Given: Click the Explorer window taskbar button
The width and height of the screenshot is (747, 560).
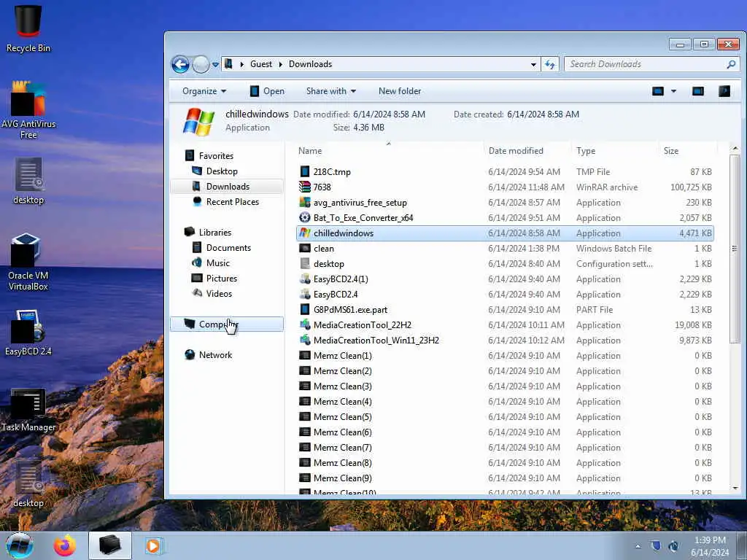Looking at the screenshot, I should [110, 545].
